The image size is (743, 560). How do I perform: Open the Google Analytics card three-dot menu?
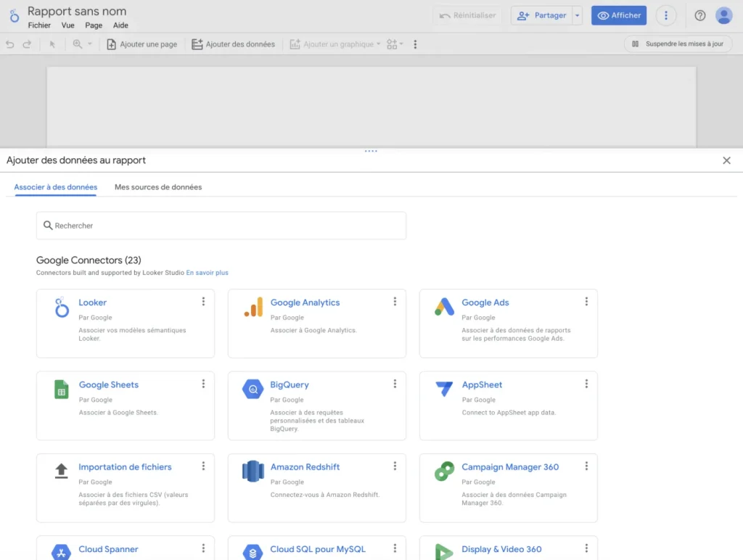click(395, 301)
